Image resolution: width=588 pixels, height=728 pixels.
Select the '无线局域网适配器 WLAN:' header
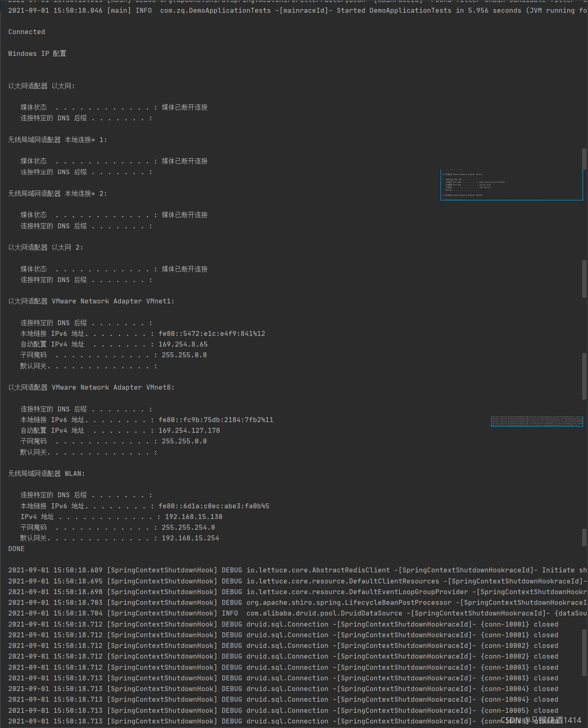point(46,473)
